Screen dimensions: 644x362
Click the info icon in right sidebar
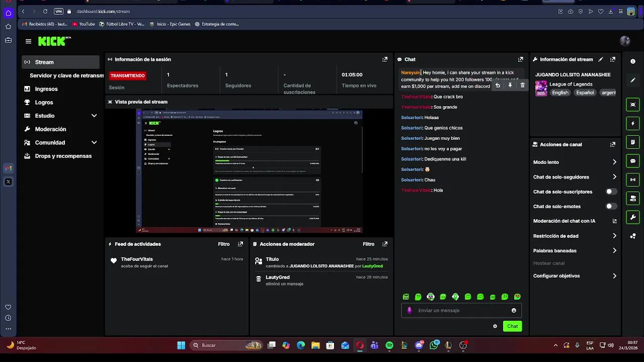pyautogui.click(x=633, y=61)
